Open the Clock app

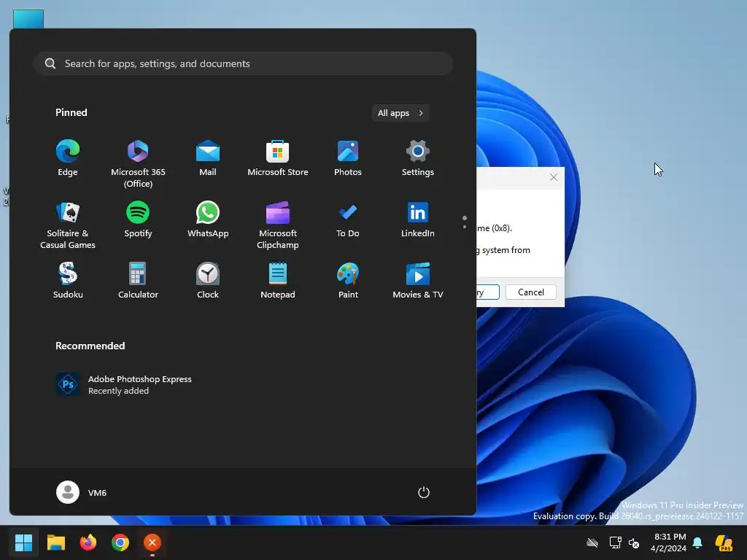(x=208, y=281)
